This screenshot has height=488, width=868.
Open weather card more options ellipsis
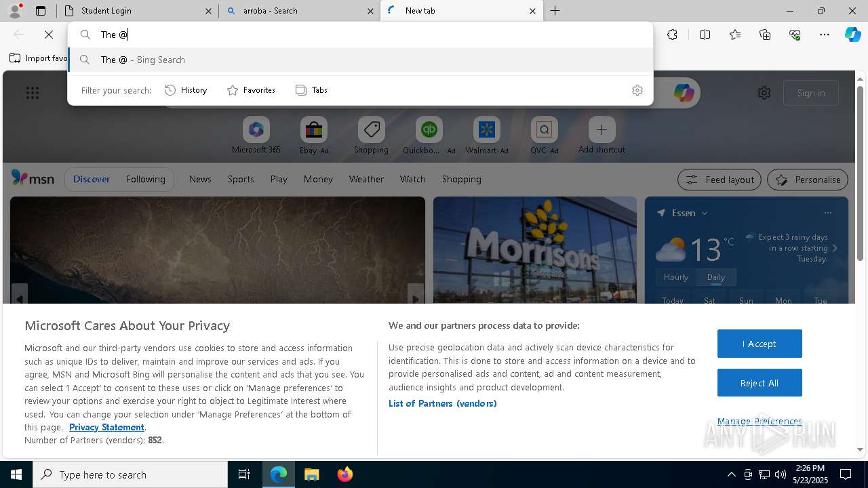(827, 213)
